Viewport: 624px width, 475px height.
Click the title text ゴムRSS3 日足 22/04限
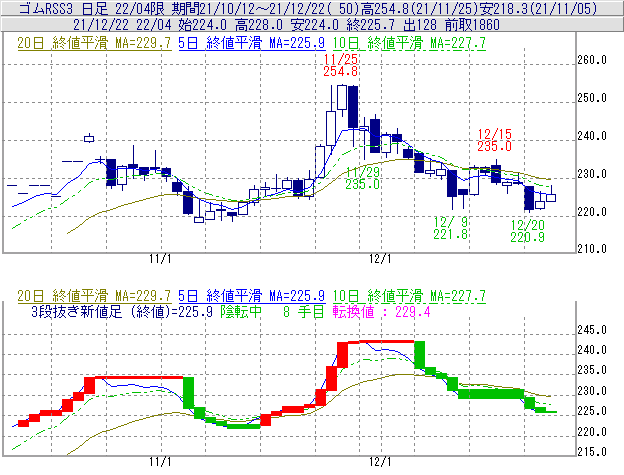92,9
